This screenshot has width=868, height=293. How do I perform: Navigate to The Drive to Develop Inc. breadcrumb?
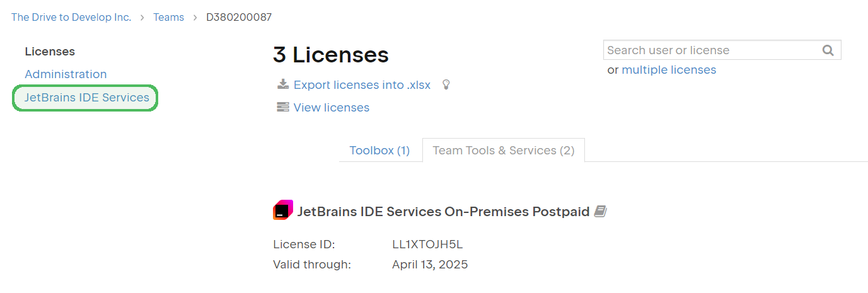pos(71,17)
